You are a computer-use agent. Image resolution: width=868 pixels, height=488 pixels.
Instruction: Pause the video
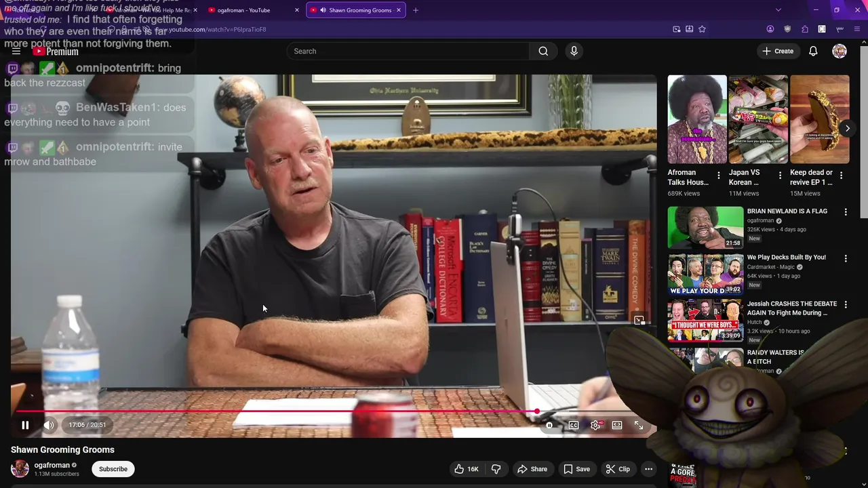(x=25, y=425)
